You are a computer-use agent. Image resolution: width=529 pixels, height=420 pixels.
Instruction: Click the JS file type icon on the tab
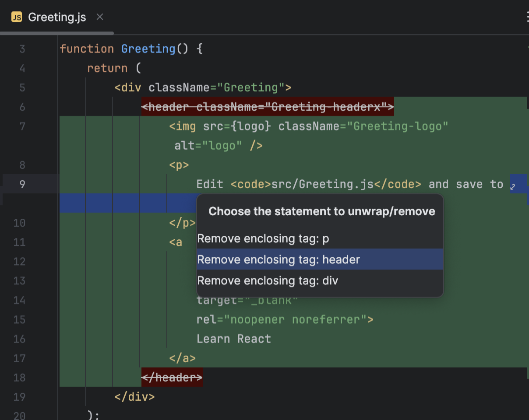point(16,17)
